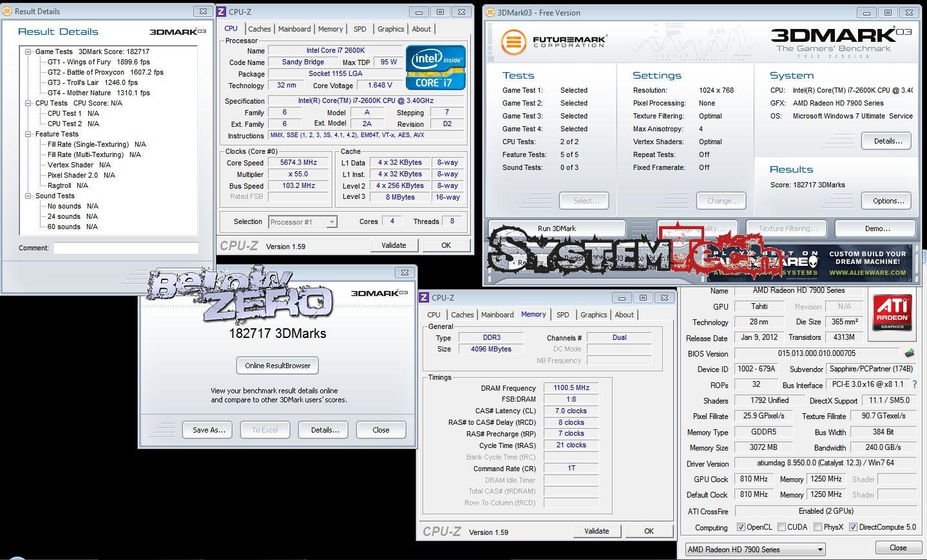The image size is (927, 560).
Task: Collapse the Feature Tests tree node
Action: [28, 134]
